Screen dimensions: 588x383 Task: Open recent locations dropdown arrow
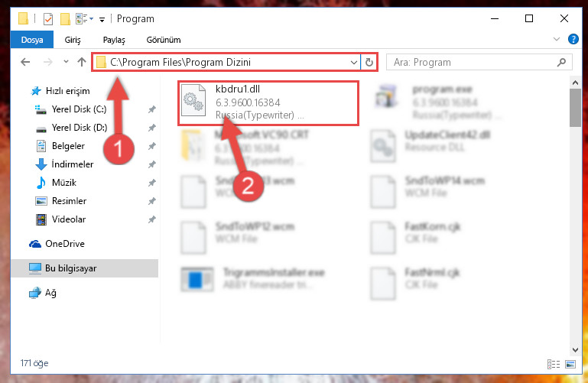tap(66, 61)
